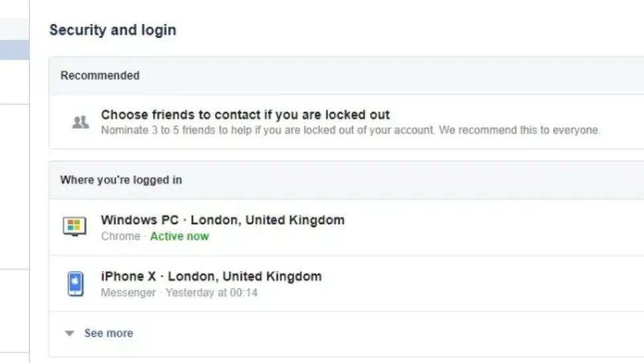Click the Windows PC device icon
644x363 pixels.
coord(75,226)
